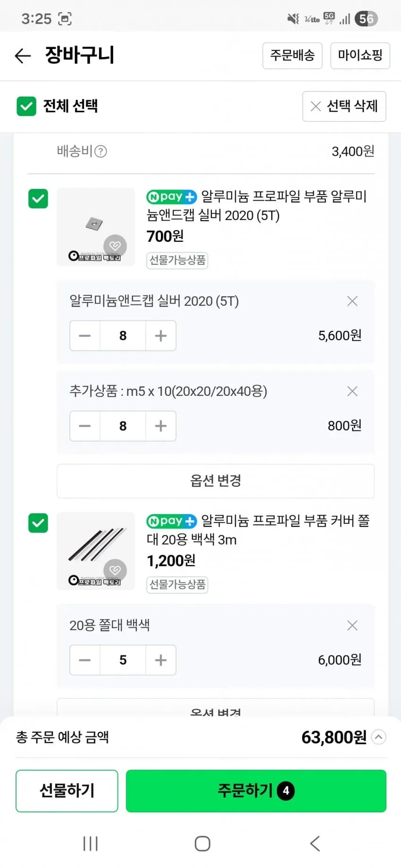401x868 pixels.
Task: Open 마이쇼핑
Action: (360, 56)
